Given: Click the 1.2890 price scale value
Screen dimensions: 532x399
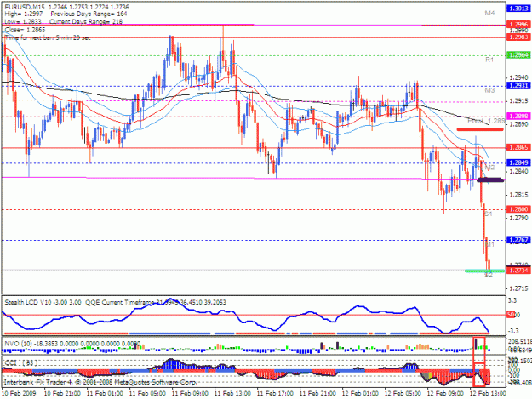Looking at the screenshot, I should 519,124.
